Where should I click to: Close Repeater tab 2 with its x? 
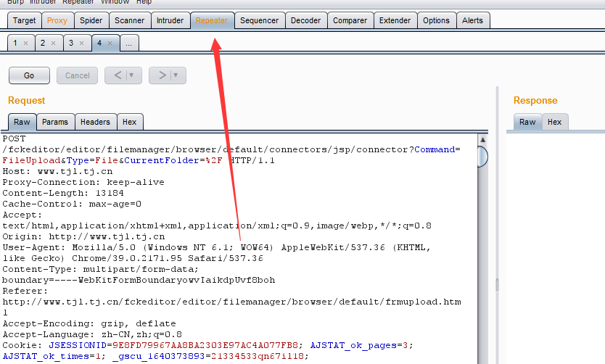tap(54, 44)
